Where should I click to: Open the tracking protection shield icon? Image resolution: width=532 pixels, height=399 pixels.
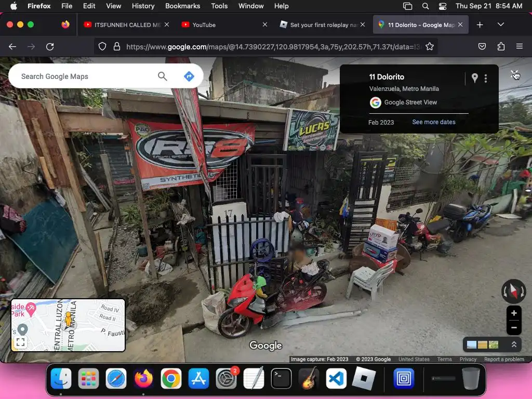click(x=102, y=46)
